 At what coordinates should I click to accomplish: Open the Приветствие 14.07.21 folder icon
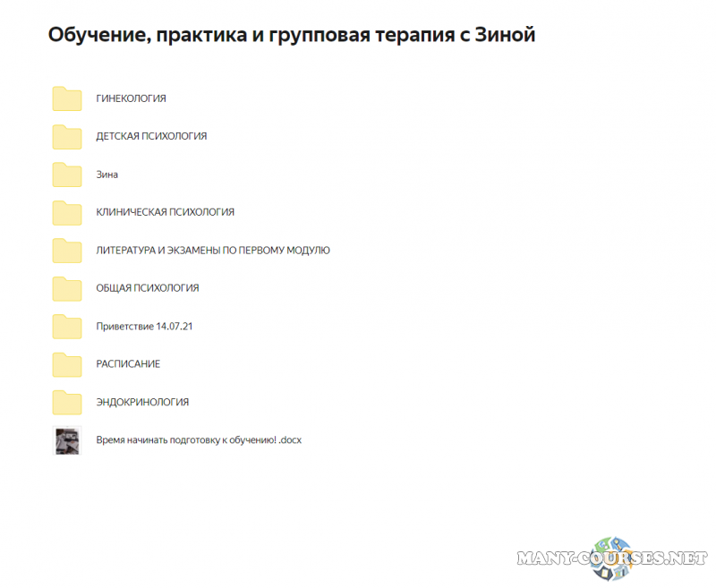point(66,326)
